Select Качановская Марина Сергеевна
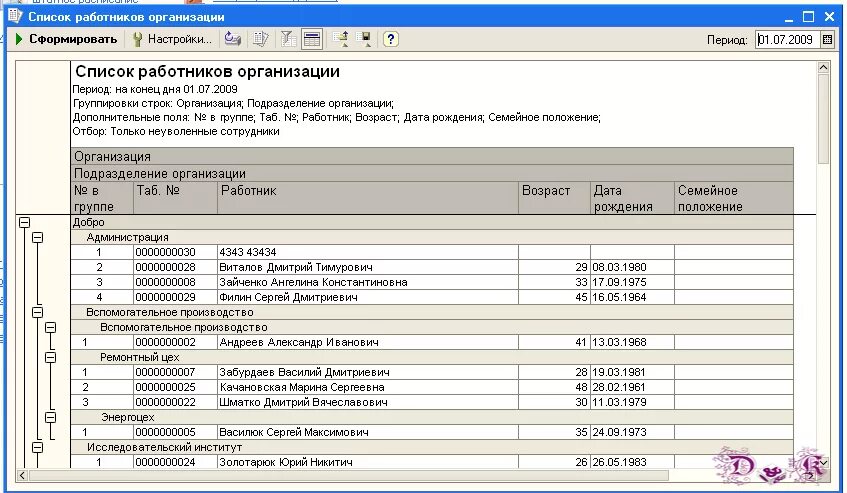Screen dimensions: 847x493 [x=302, y=387]
